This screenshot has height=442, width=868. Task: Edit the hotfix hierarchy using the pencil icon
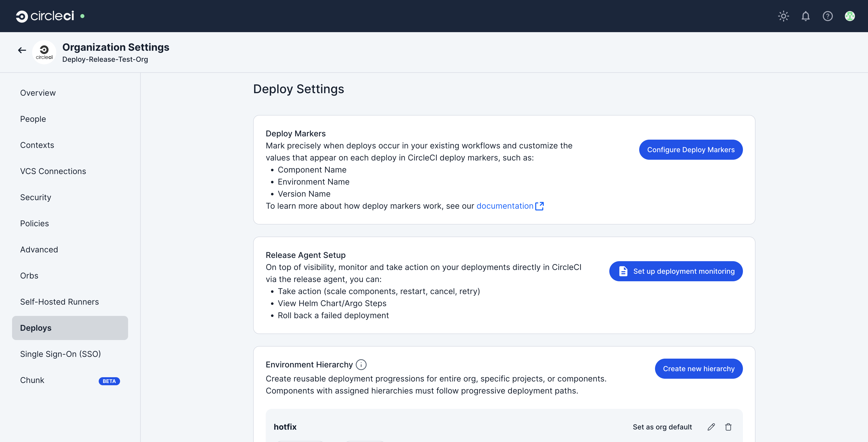point(711,427)
